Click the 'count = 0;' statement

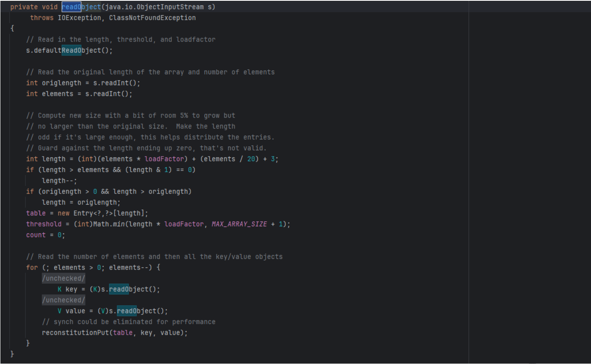(x=46, y=235)
